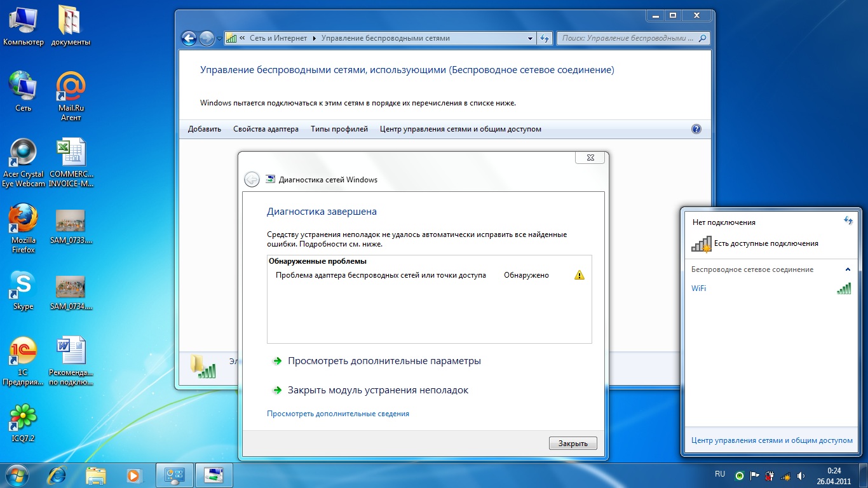Open address bar history dropdown

tap(531, 38)
